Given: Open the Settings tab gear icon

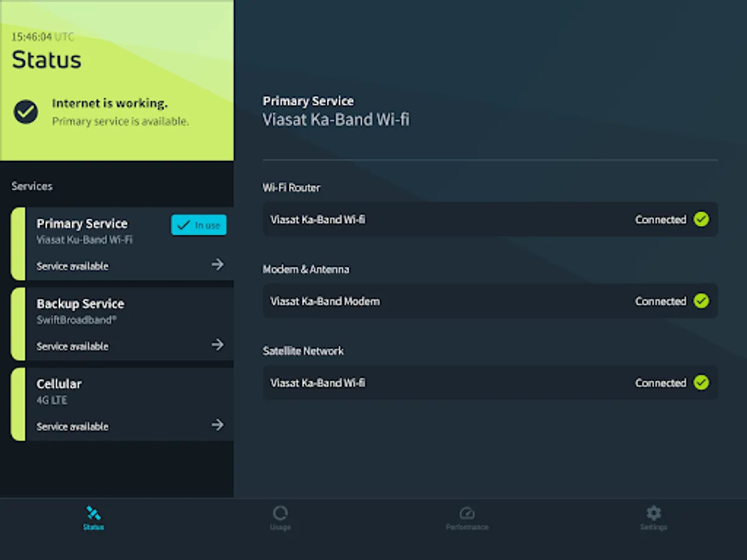Looking at the screenshot, I should tap(654, 513).
